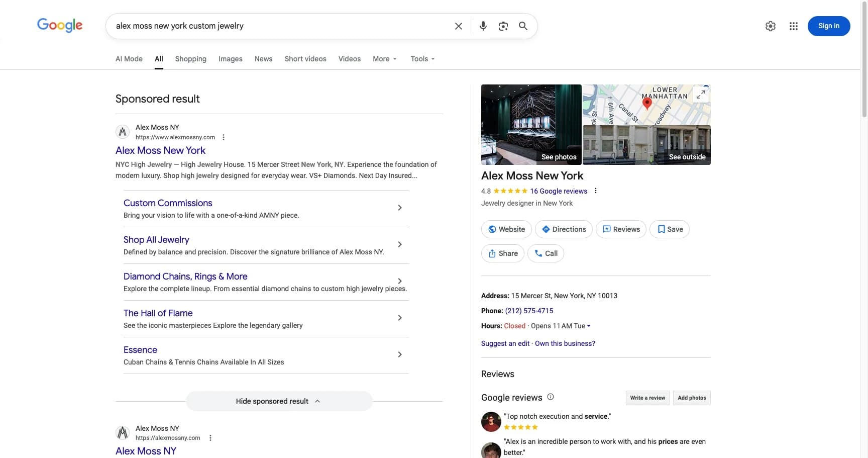Switch to the News tab

(x=264, y=59)
